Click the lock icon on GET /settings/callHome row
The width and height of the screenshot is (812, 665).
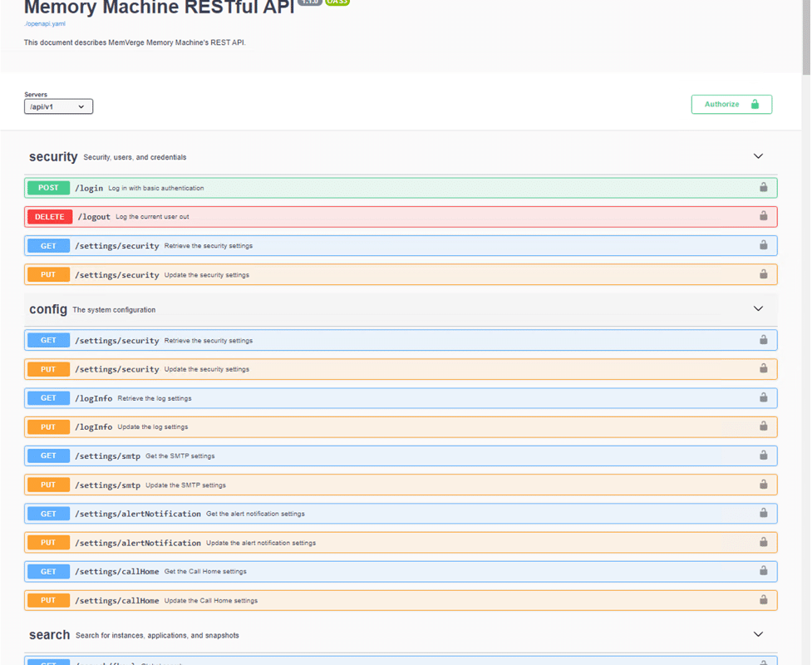(x=763, y=570)
